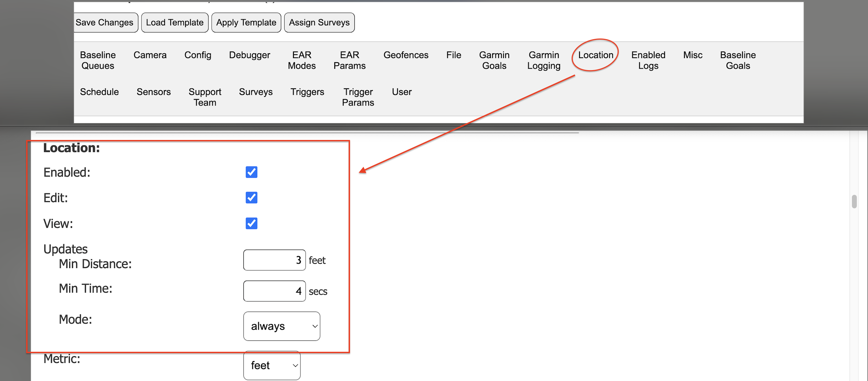The image size is (868, 381).
Task: Change Metric from feet using its selector
Action: [x=272, y=365]
